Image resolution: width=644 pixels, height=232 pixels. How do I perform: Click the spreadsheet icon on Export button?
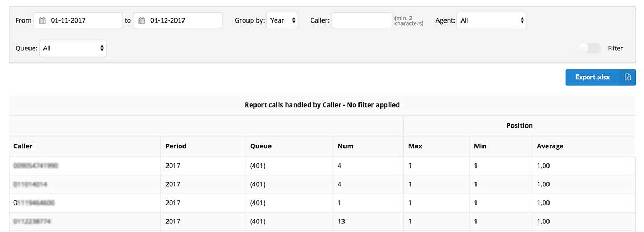click(x=627, y=77)
